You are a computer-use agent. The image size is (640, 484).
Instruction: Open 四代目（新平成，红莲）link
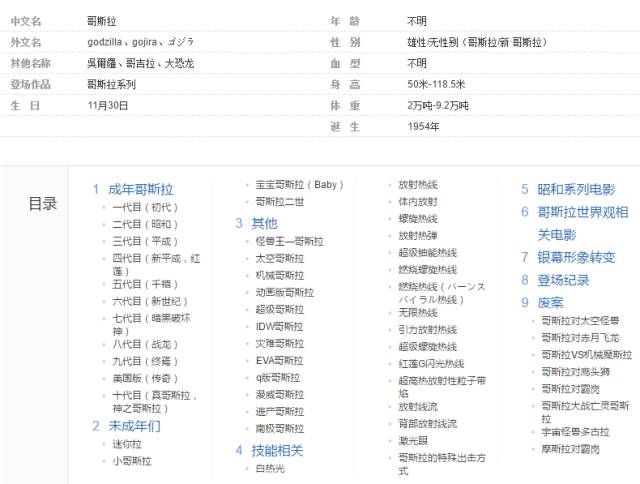pyautogui.click(x=156, y=264)
